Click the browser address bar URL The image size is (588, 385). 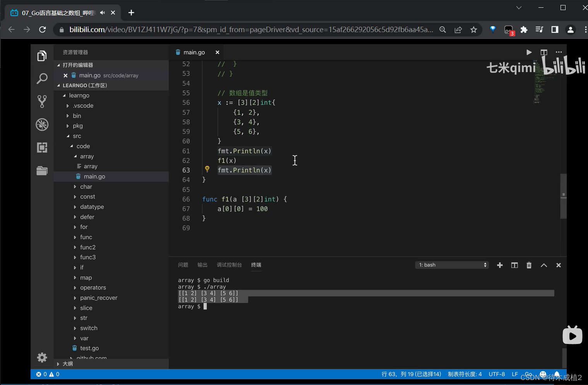click(x=251, y=29)
